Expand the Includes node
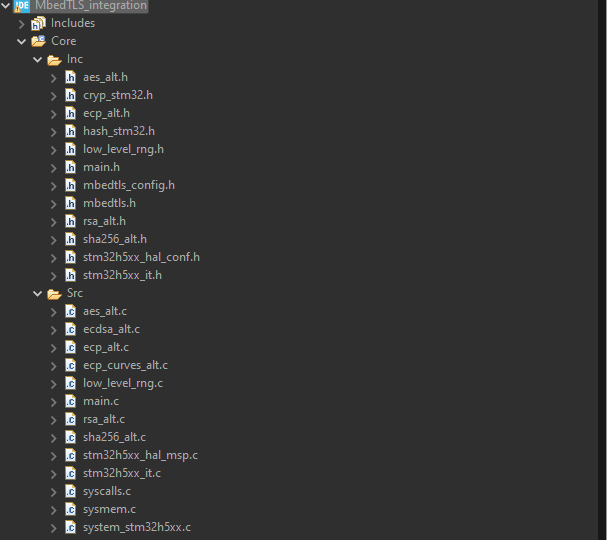This screenshot has width=607, height=540. tap(22, 24)
